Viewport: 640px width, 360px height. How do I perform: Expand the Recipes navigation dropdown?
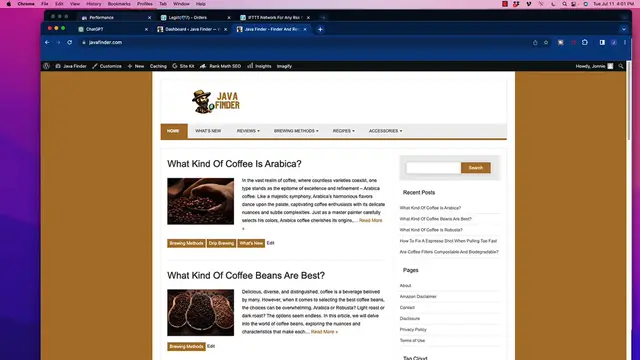[x=344, y=131]
